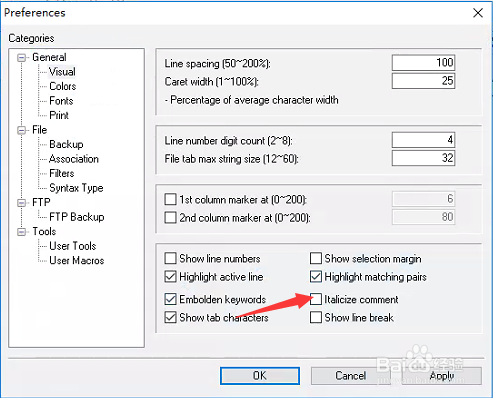493x398 pixels.
Task: Select the Backup category
Action: pyautogui.click(x=66, y=144)
